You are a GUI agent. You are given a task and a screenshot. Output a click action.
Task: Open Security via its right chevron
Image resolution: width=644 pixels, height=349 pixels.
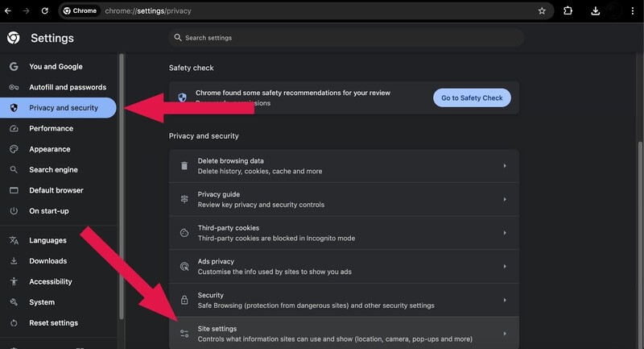[x=505, y=300]
